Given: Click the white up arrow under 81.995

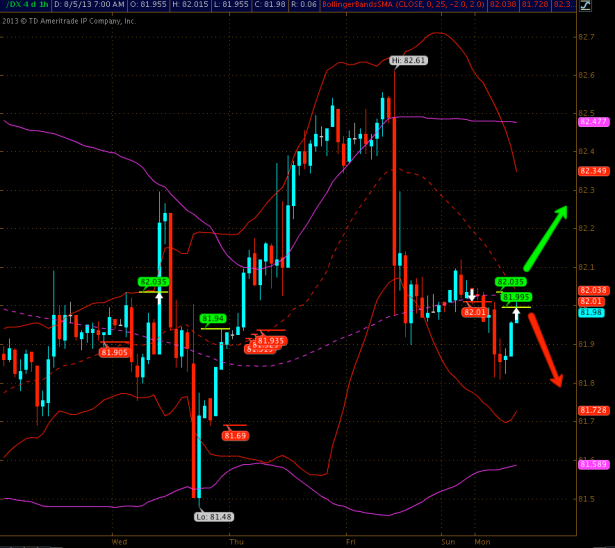Looking at the screenshot, I should tap(516, 314).
